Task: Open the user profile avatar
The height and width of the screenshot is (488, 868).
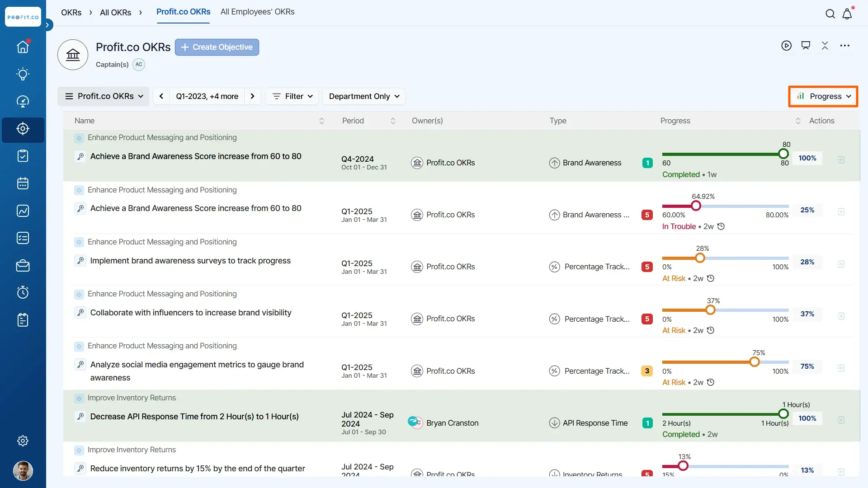Action: (23, 471)
